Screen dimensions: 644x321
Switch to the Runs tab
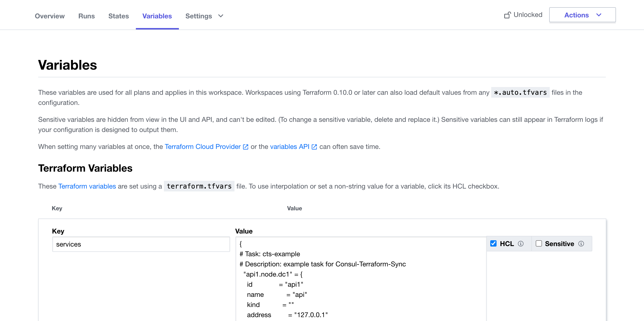(x=86, y=16)
